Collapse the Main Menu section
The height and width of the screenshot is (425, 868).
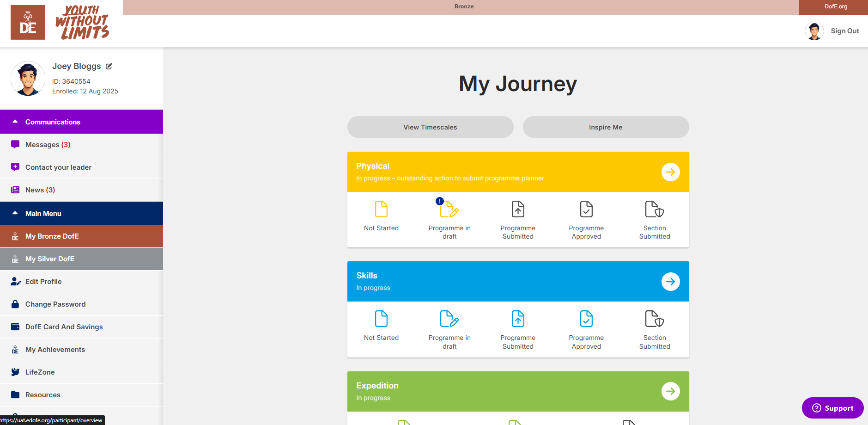click(15, 213)
